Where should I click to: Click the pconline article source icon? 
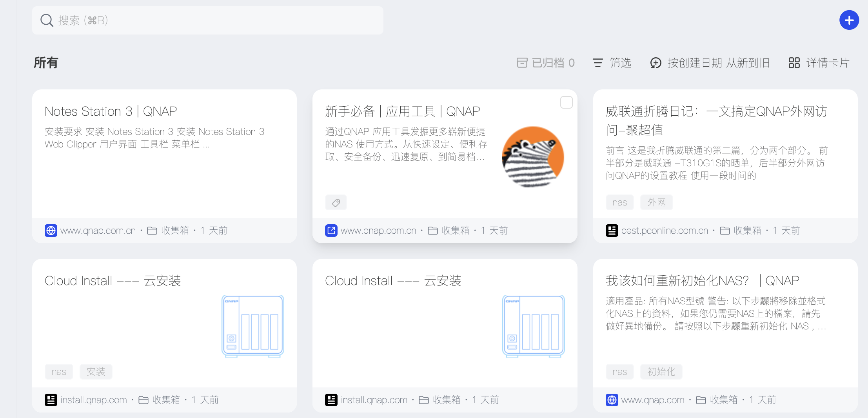[x=612, y=231]
